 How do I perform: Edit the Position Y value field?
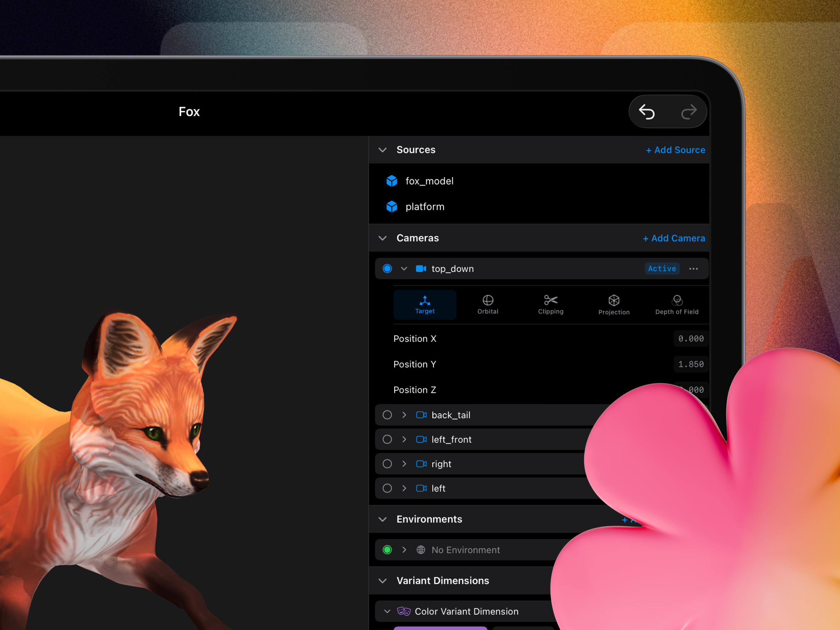[x=691, y=364]
